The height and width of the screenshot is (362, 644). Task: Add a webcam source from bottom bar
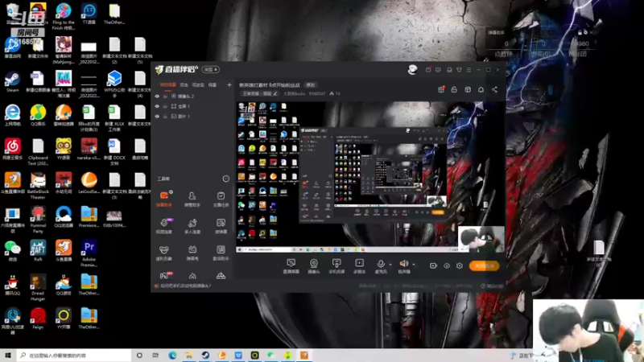[x=314, y=265]
